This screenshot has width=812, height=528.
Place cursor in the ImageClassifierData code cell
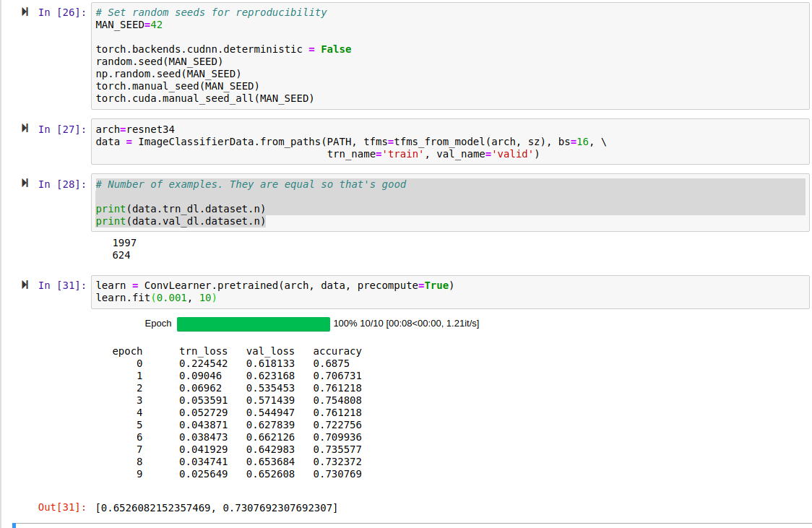click(448, 142)
